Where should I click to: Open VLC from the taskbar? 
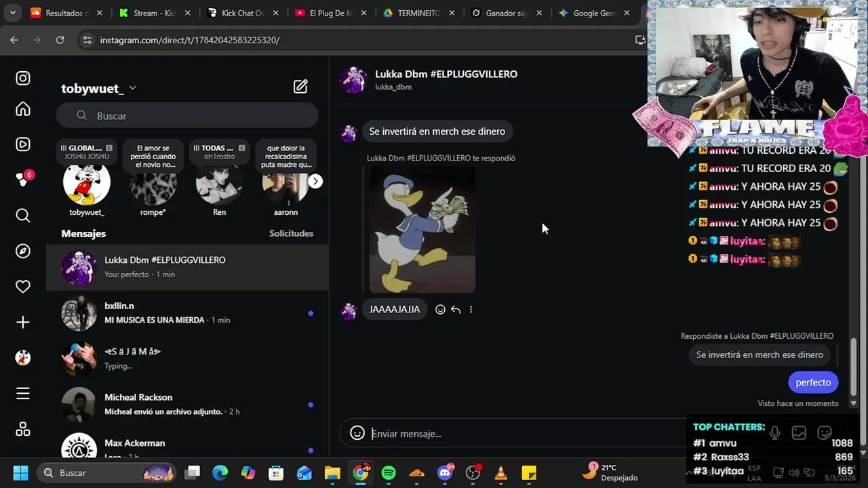(501, 472)
